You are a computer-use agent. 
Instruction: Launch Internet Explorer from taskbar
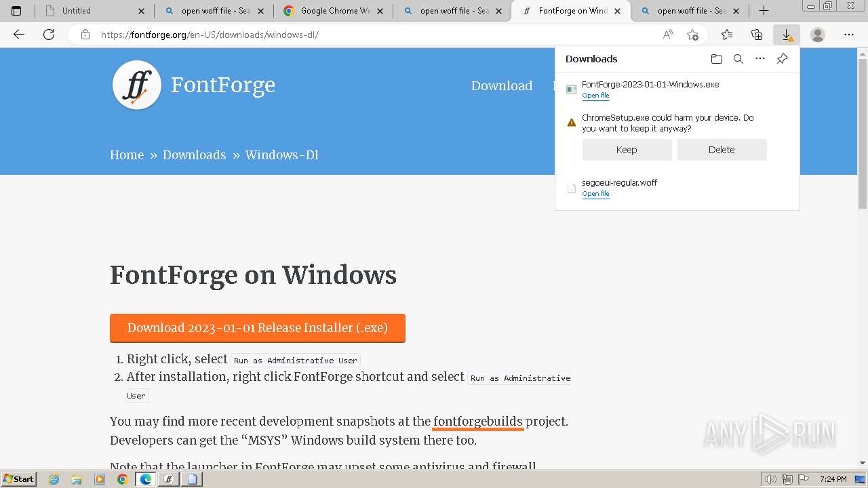[54, 479]
